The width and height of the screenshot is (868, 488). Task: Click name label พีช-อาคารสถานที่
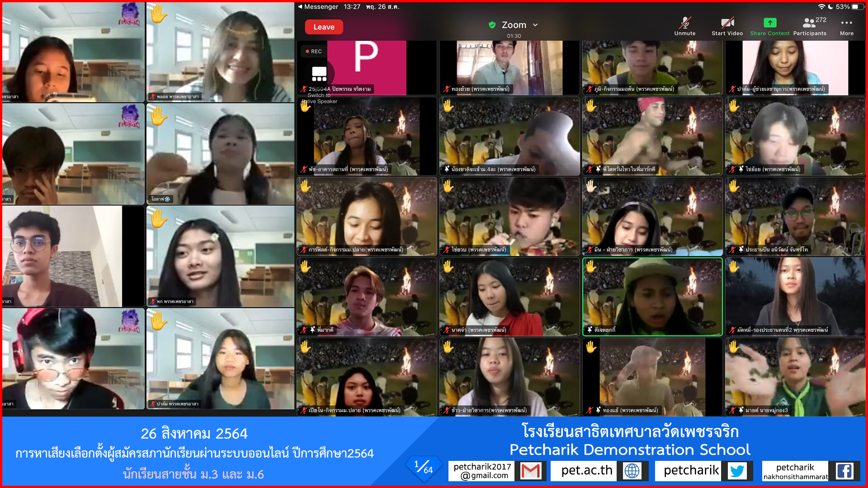pyautogui.click(x=348, y=169)
